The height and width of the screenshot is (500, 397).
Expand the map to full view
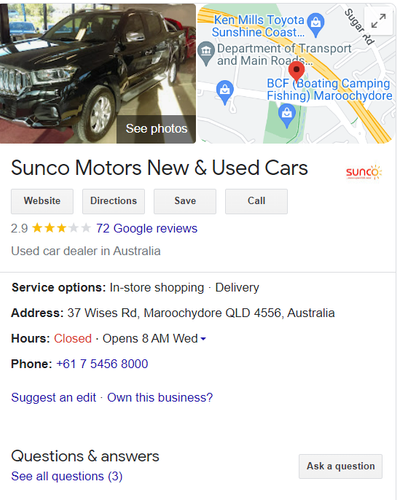[x=378, y=20]
